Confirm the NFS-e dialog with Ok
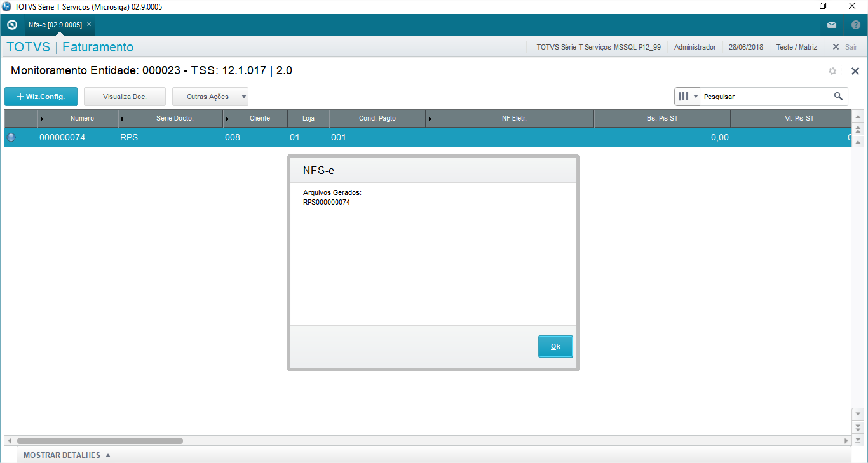868x463 pixels. (x=555, y=346)
